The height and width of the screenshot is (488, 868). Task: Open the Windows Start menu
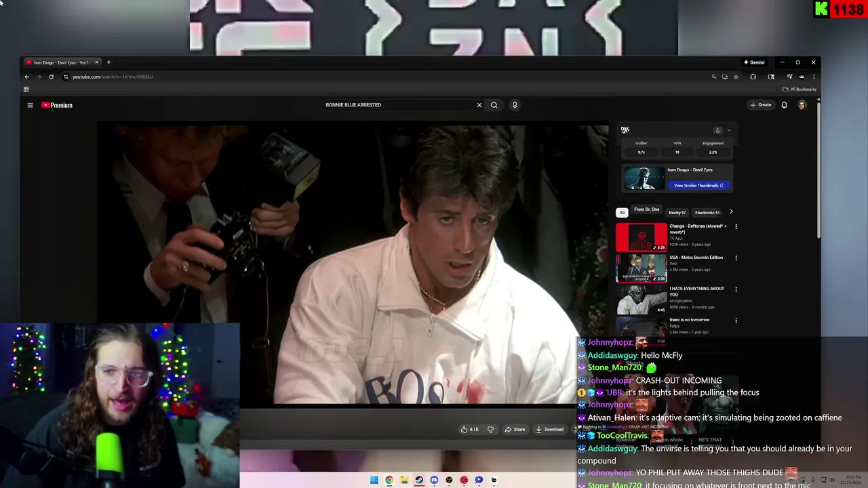[x=374, y=480]
